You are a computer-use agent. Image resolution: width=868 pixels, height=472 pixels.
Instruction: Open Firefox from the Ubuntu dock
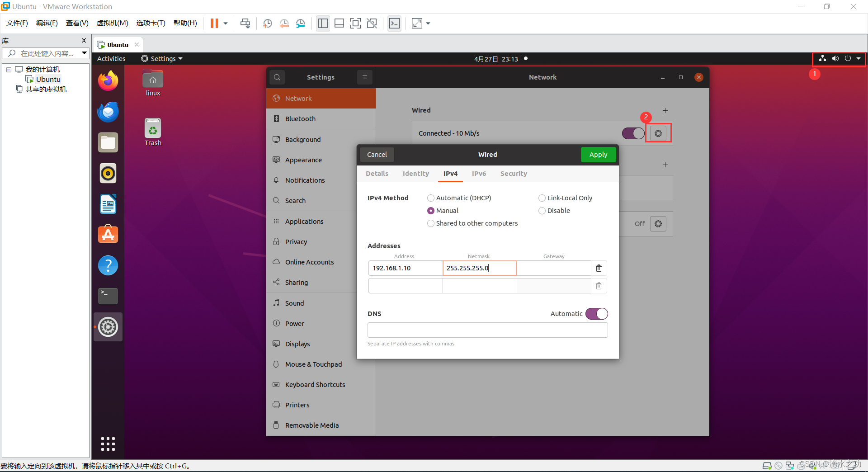[x=108, y=81]
